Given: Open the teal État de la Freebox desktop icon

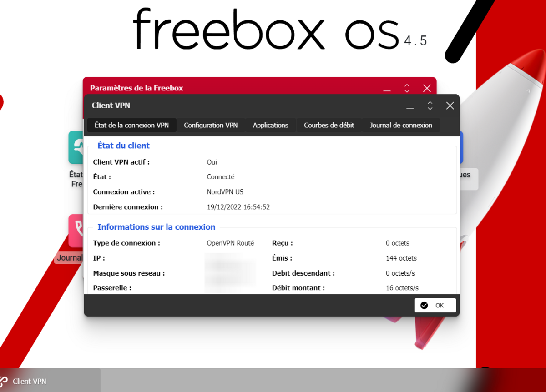Looking at the screenshot, I should 76,147.
